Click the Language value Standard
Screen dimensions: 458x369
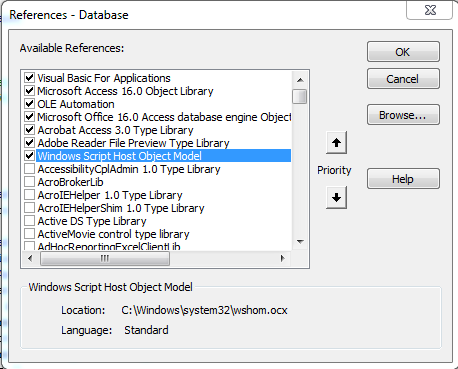(x=146, y=330)
